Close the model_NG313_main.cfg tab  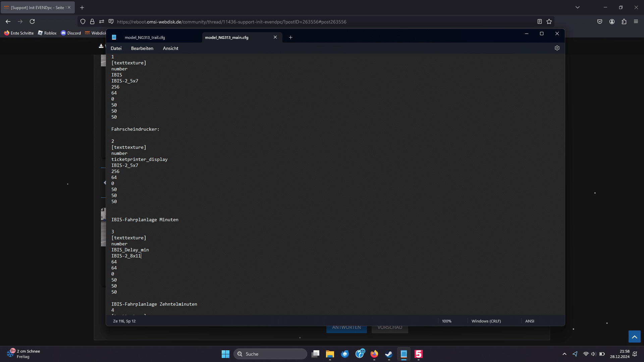pyautogui.click(x=275, y=37)
